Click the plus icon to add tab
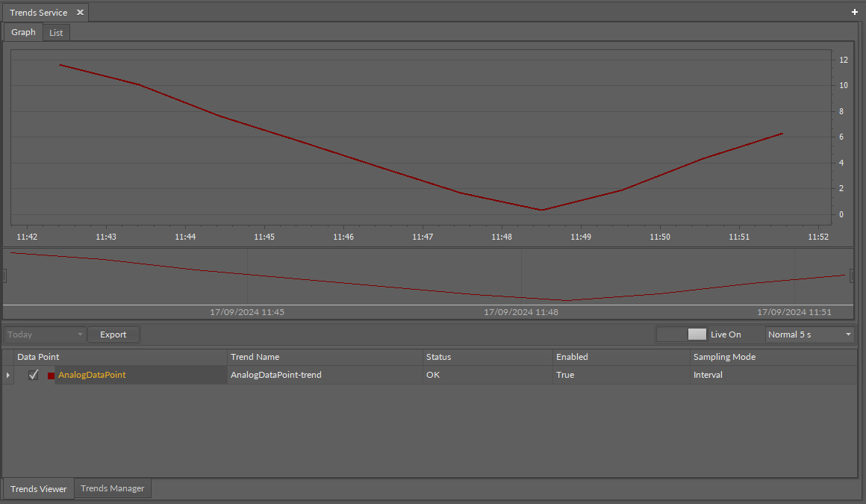Image resolution: width=866 pixels, height=504 pixels. coord(855,12)
